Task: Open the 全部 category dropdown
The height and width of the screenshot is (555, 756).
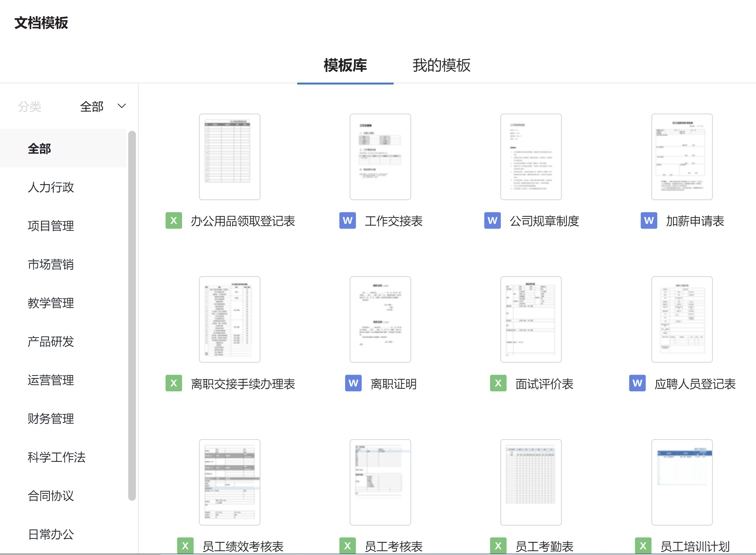Action: coord(103,106)
